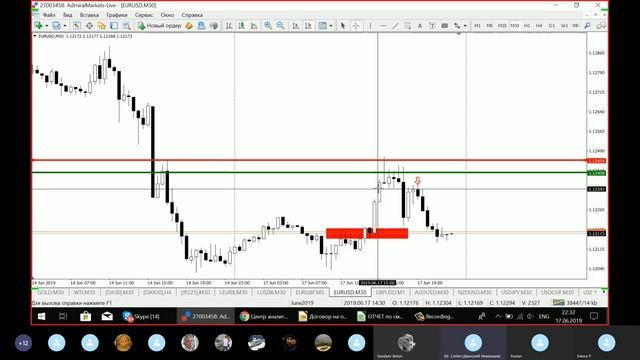Switch timeframe to M15
The width and height of the screenshot is (640, 360).
[x=502, y=26]
